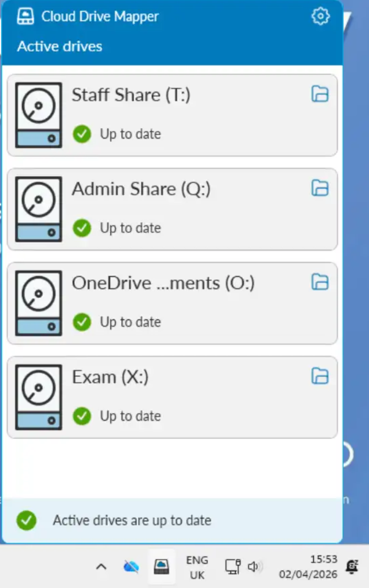The height and width of the screenshot is (588, 369).
Task: Click the Admin Share drive disk icon
Action: click(39, 209)
